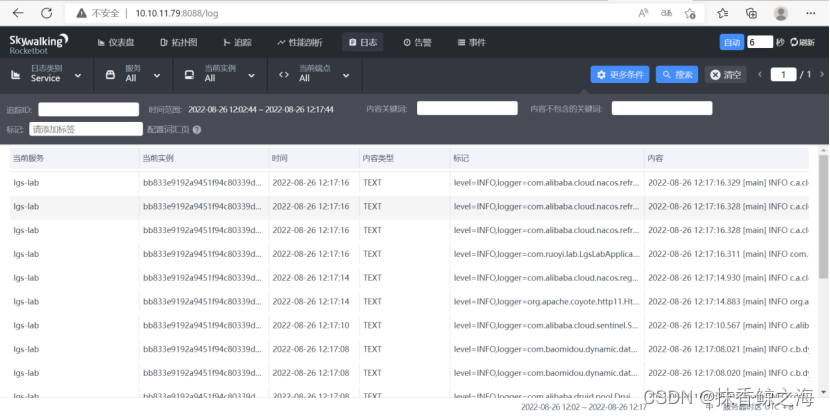This screenshot has height=416, width=830.
Task: Toggle the 自动 auto refresh button
Action: click(x=732, y=42)
